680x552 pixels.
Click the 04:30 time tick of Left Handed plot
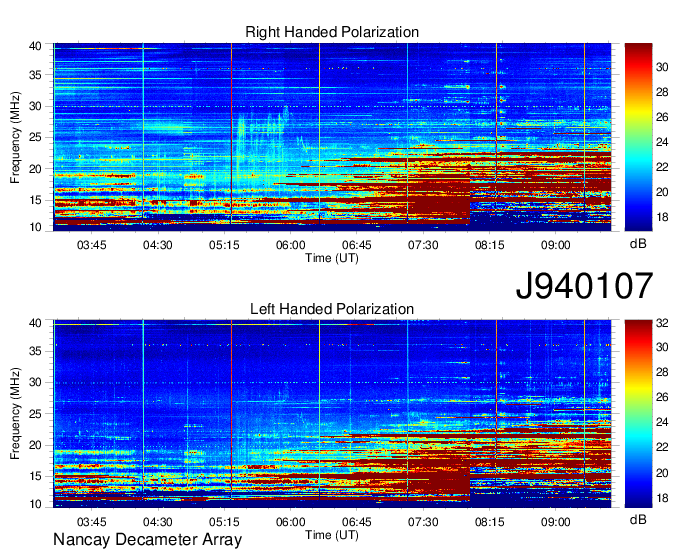coord(158,522)
